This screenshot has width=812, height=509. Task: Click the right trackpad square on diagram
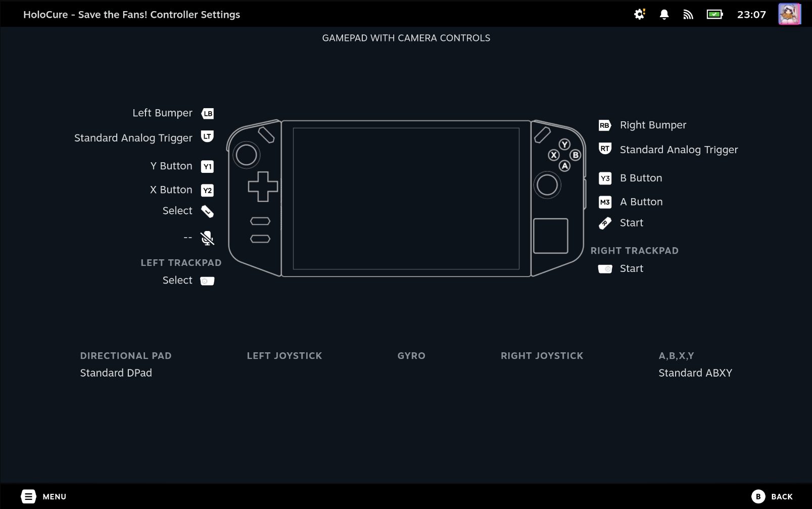click(x=551, y=236)
